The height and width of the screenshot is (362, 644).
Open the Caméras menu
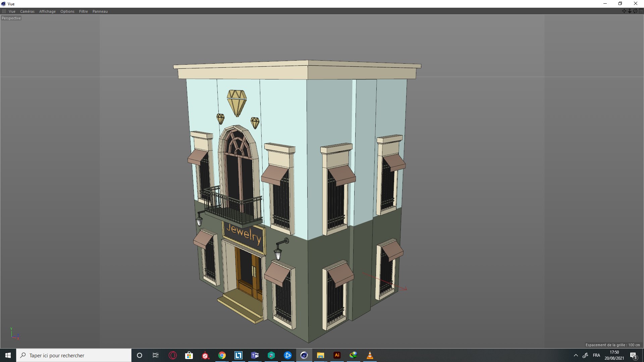27,11
